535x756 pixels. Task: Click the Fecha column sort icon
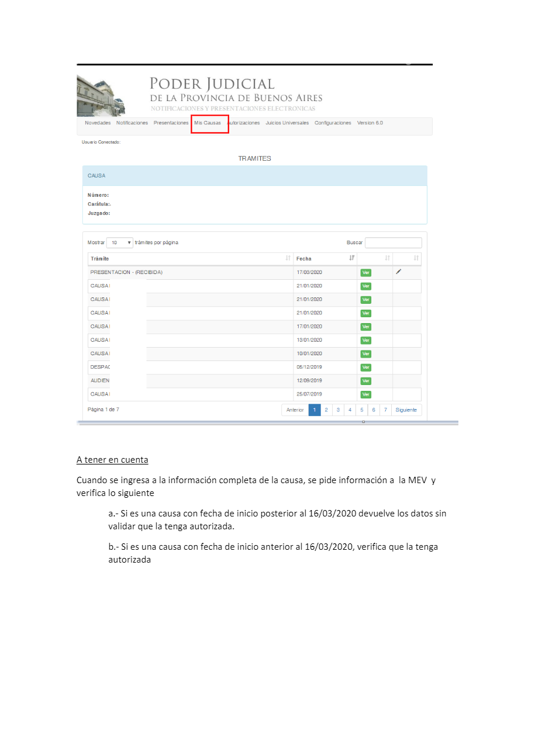click(x=351, y=258)
